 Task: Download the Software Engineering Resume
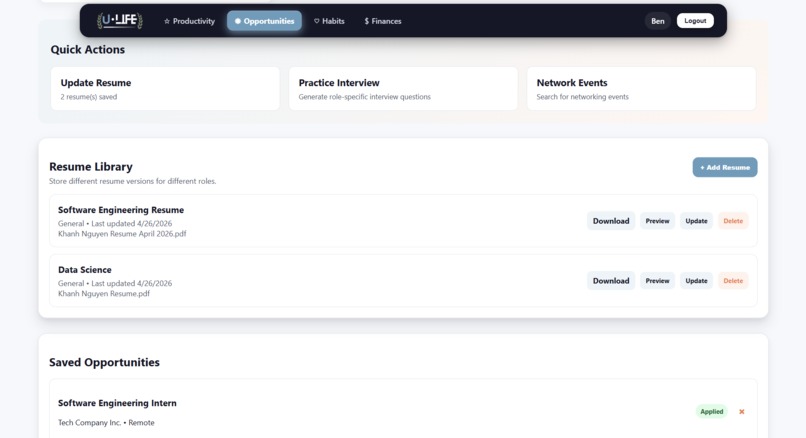click(x=611, y=221)
